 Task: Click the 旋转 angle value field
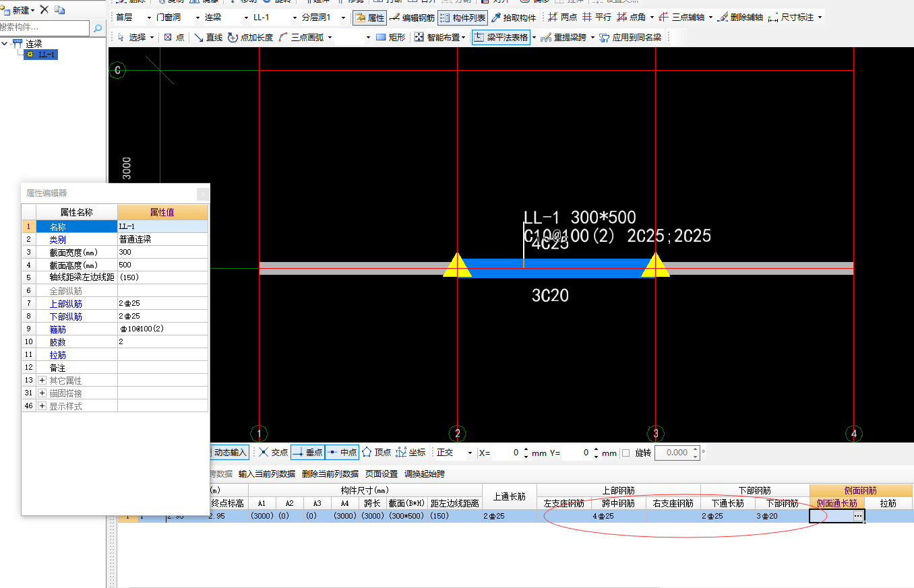[x=673, y=453]
